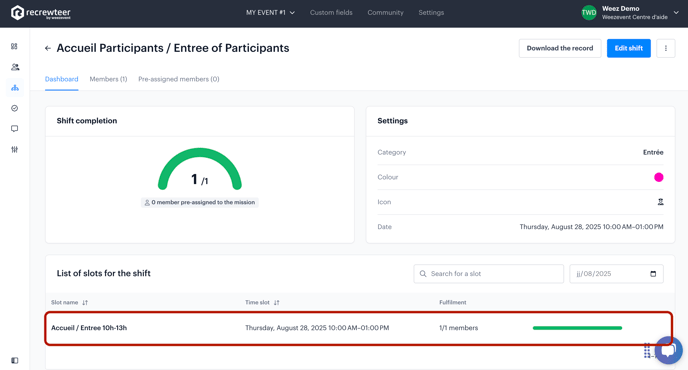Open the shifts organization sidebar icon

coord(14,88)
